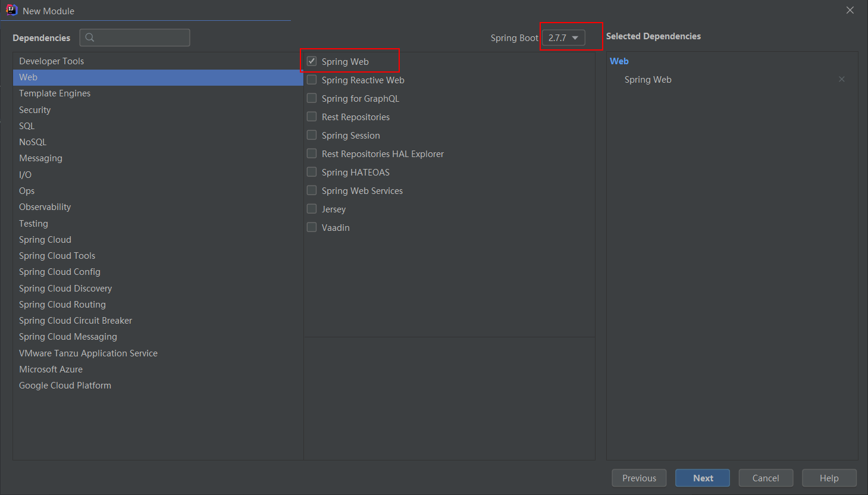Proceed with the Next button
The width and height of the screenshot is (868, 495).
tap(703, 478)
